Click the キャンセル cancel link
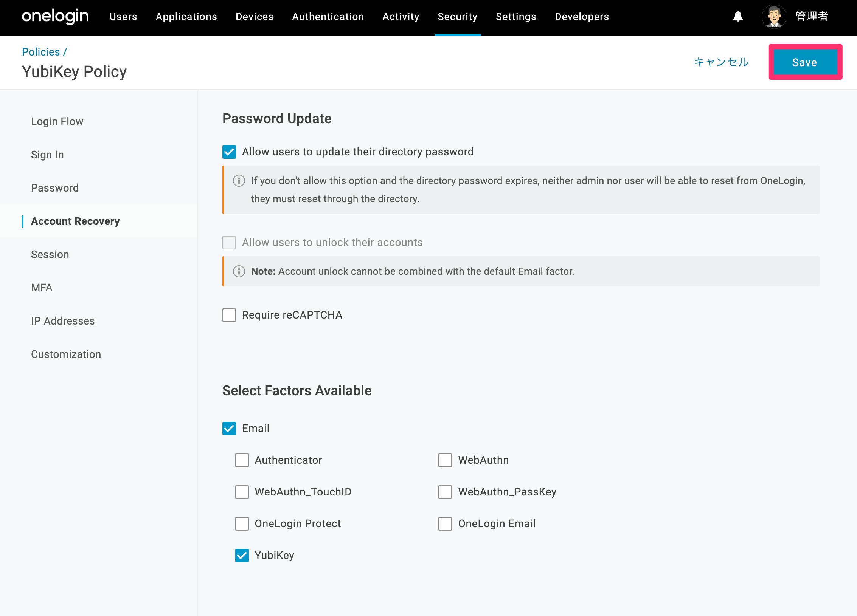The height and width of the screenshot is (616, 857). tap(721, 62)
